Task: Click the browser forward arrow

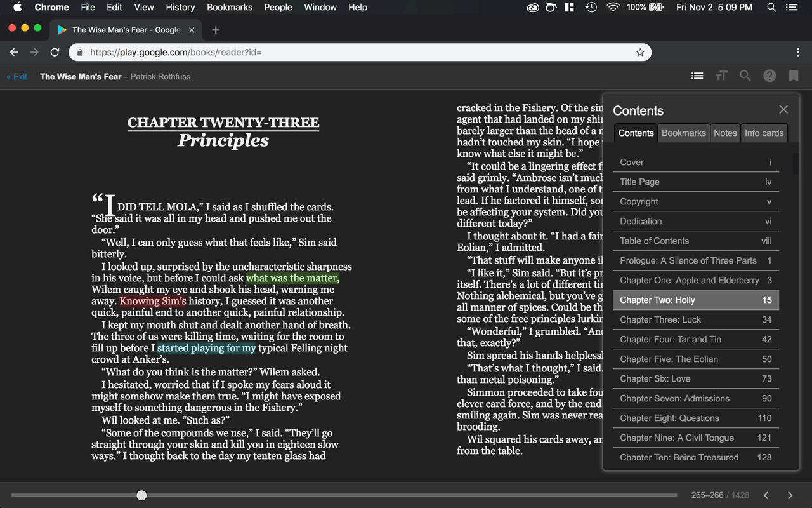Action: click(34, 52)
